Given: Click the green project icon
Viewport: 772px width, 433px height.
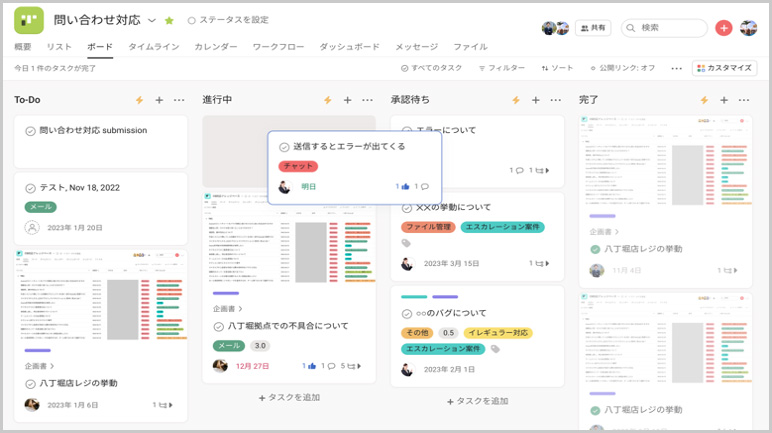Looking at the screenshot, I should 29,20.
